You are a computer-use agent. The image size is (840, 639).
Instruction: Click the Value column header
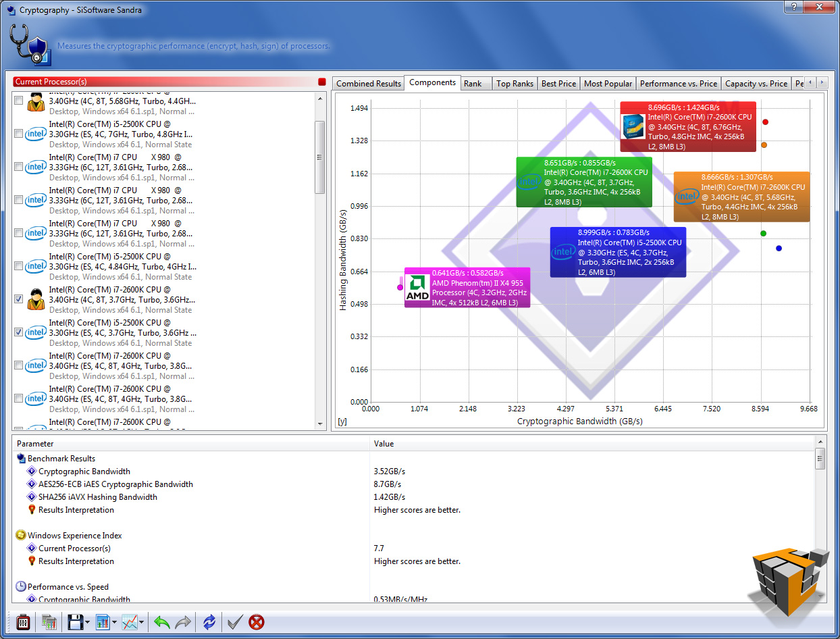click(593, 444)
